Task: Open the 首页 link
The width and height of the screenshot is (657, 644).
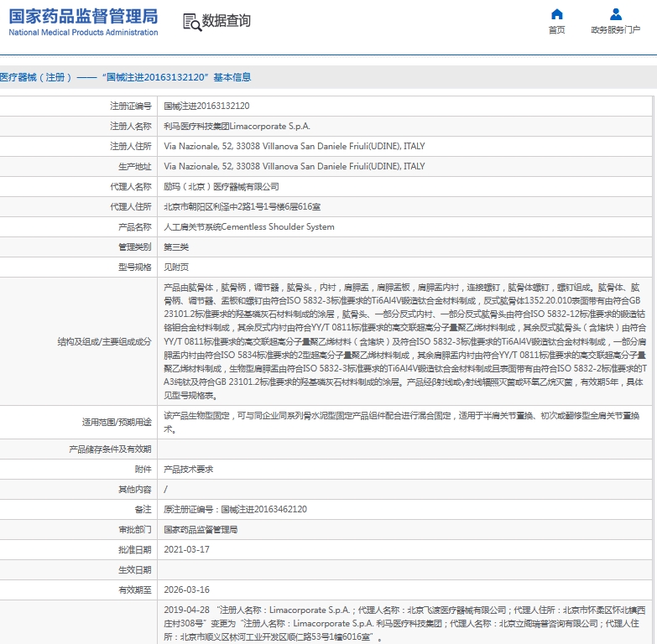Action: (556, 29)
